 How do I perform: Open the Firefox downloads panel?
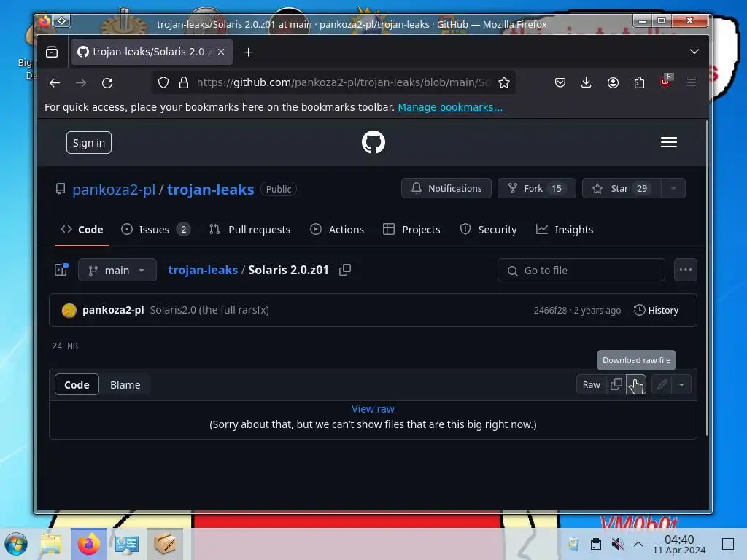click(x=586, y=83)
